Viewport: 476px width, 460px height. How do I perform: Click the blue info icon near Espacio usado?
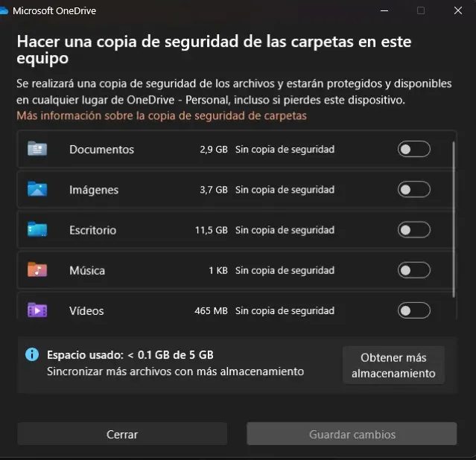tap(32, 354)
